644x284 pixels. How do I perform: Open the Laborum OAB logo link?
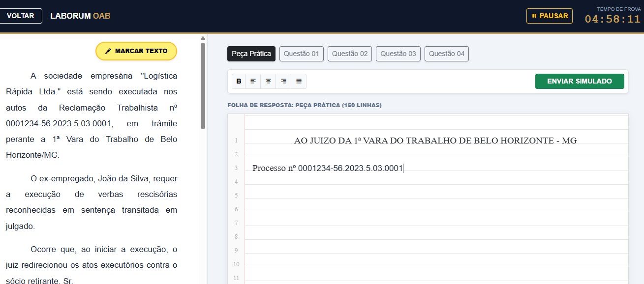click(80, 16)
